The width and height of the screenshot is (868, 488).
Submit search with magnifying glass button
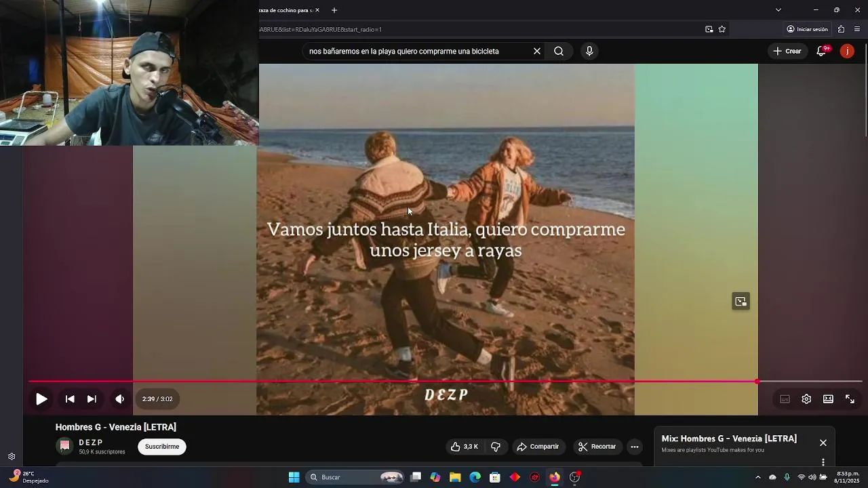click(x=559, y=51)
